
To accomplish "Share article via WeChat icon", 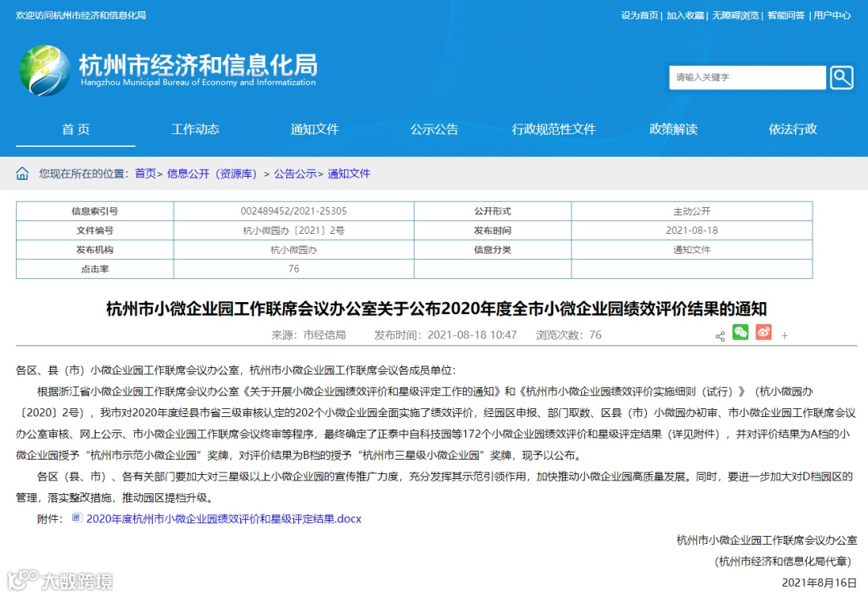I will 740,332.
